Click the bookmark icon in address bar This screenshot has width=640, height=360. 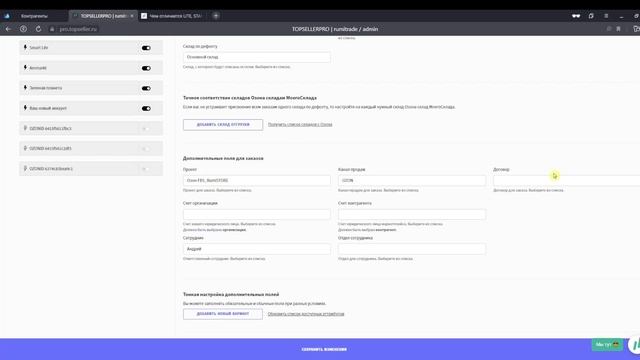click(x=618, y=29)
